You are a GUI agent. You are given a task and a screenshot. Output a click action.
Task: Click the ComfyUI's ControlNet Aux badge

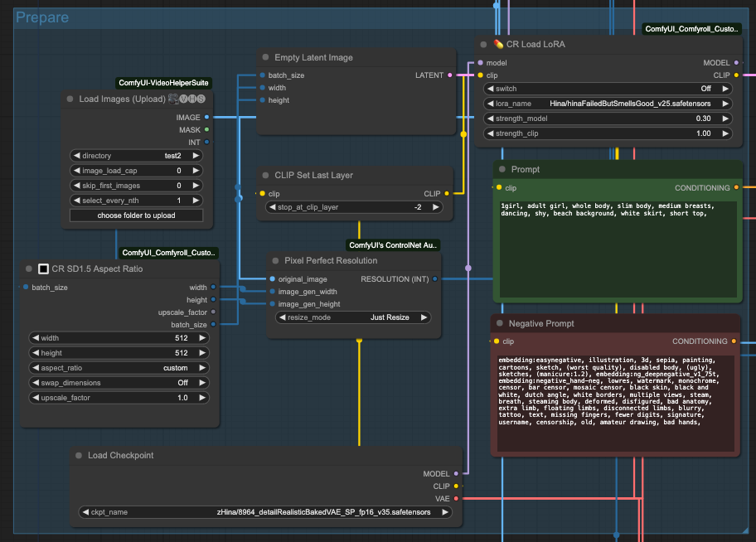pos(391,244)
